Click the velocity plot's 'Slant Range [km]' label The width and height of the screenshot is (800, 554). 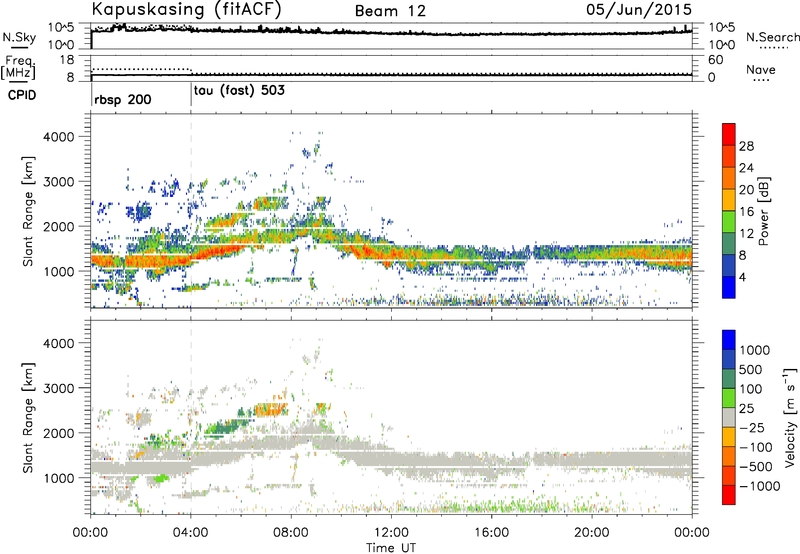pos(28,418)
